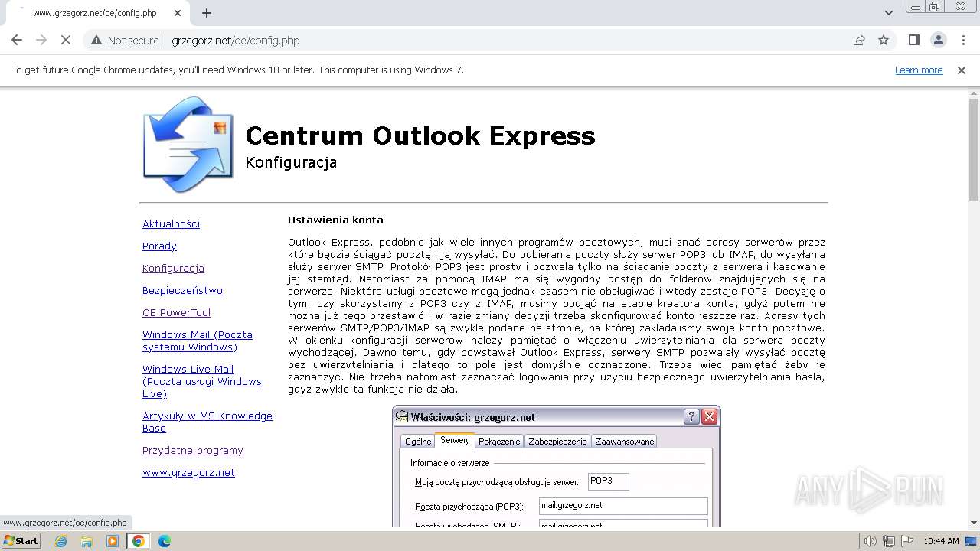Open the Not secure site info

[x=125, y=41]
